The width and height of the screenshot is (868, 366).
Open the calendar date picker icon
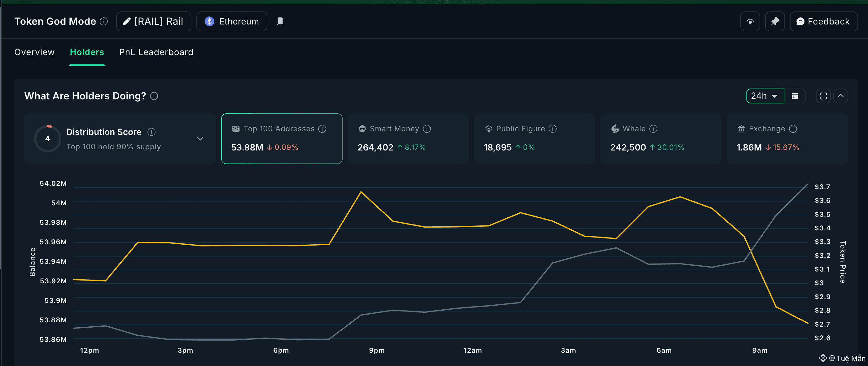(x=795, y=96)
